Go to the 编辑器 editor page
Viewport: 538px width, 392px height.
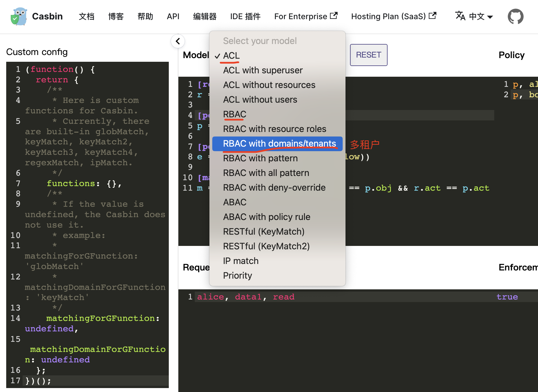point(205,16)
